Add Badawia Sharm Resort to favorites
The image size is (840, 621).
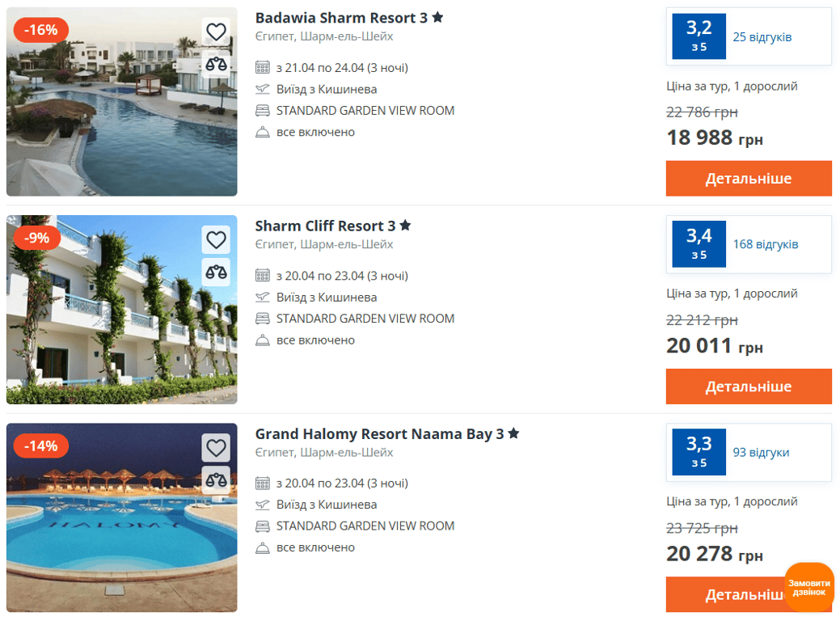pyautogui.click(x=216, y=32)
